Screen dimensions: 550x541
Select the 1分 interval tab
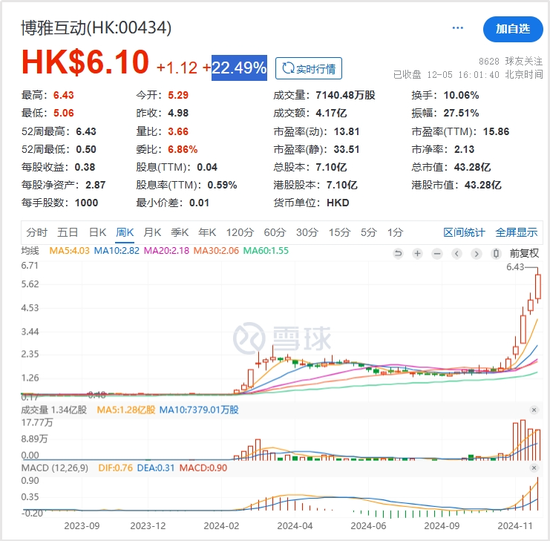(395, 232)
